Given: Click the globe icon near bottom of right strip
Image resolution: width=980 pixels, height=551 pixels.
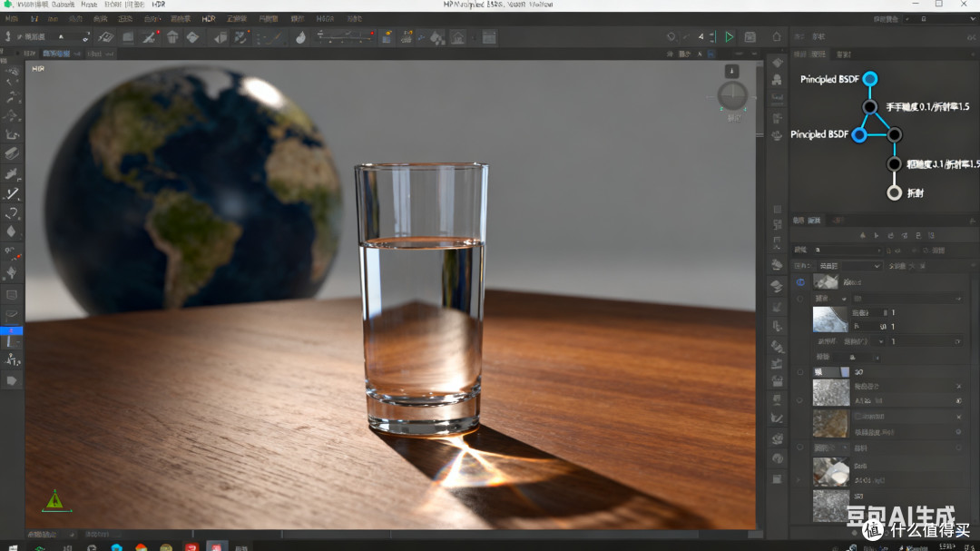Looking at the screenshot, I should [x=777, y=458].
